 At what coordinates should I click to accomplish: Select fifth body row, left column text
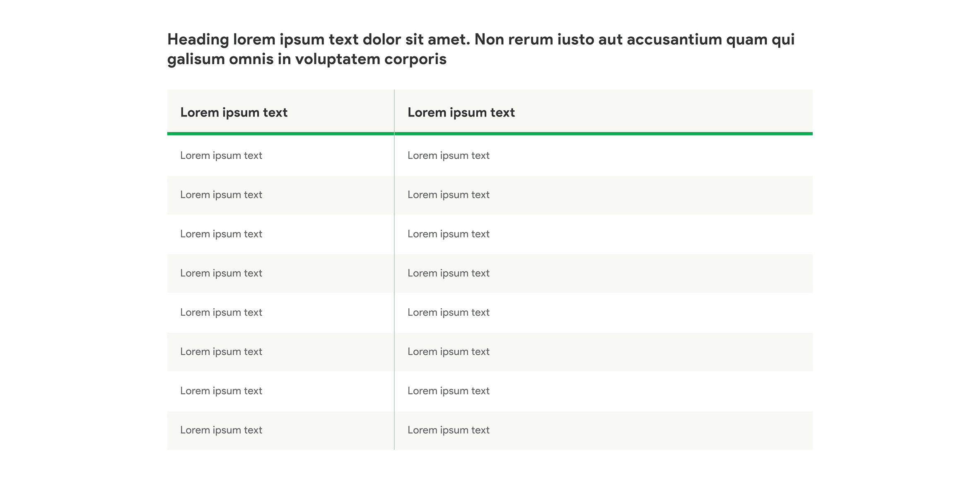pos(221,312)
